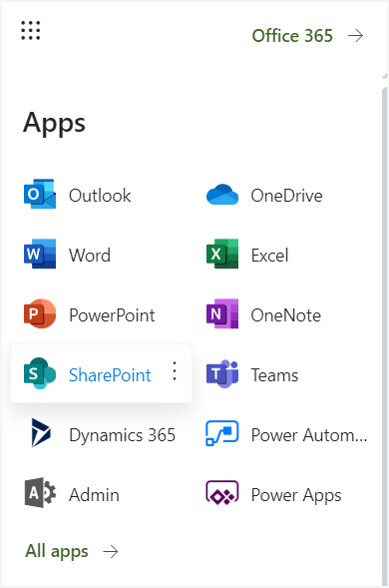Open the Admin gear icon
The height and width of the screenshot is (588, 389).
point(41,493)
